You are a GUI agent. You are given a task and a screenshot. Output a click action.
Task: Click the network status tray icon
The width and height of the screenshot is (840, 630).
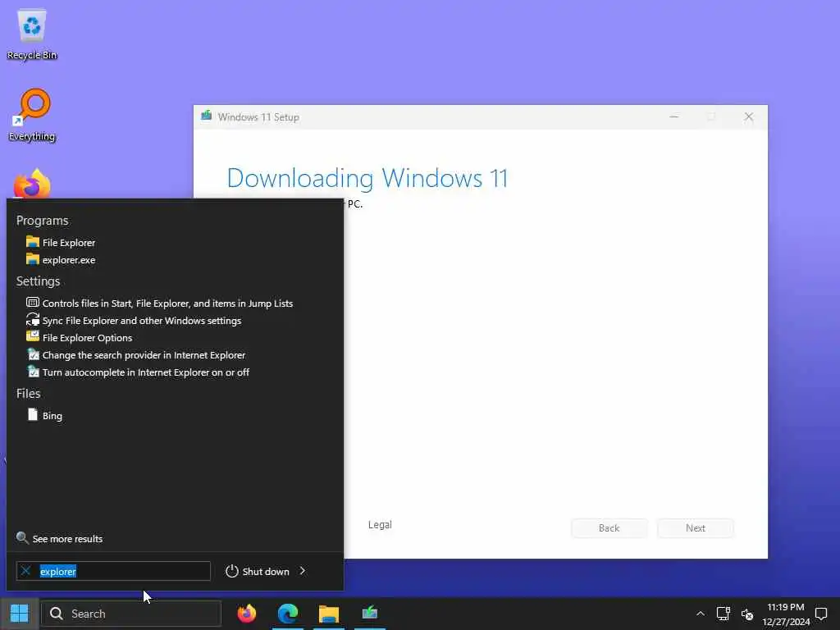click(x=724, y=614)
